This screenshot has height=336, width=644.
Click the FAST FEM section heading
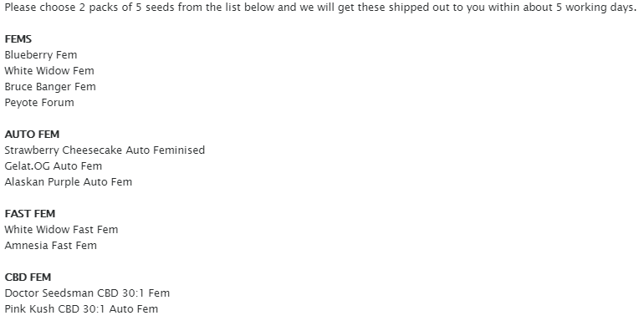coord(30,214)
